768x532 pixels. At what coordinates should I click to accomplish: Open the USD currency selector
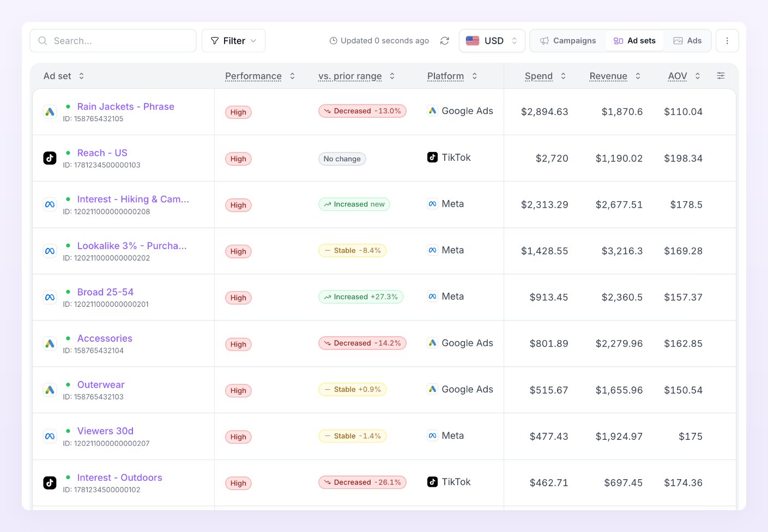pos(492,41)
